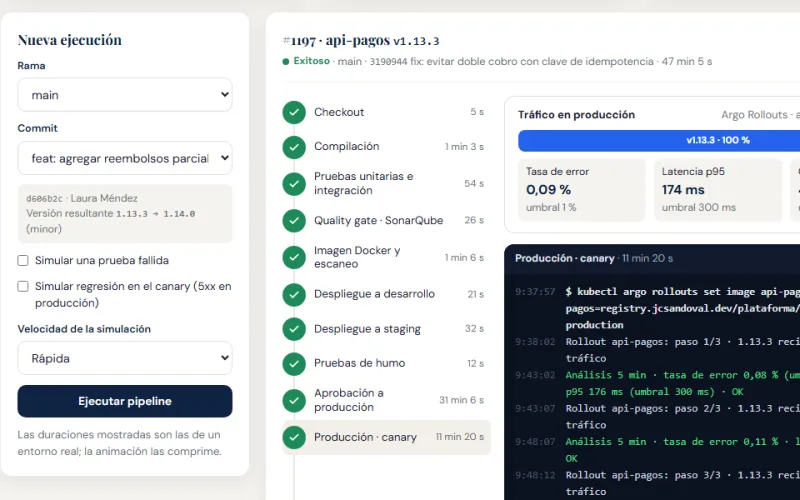Click the check icon beside Despliegue a staging
Viewport: 800px width, 500px height.
(x=294, y=329)
